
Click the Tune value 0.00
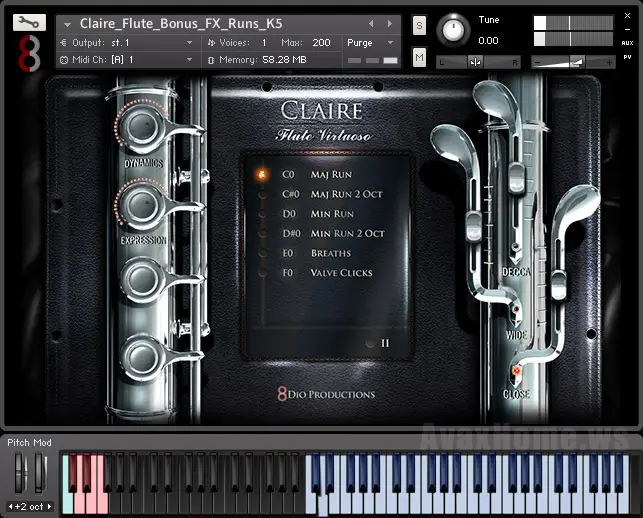(x=488, y=41)
